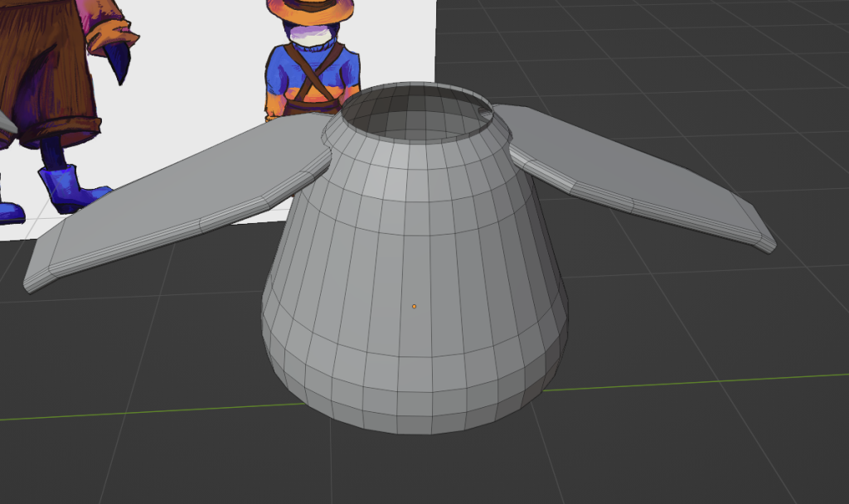Image resolution: width=849 pixels, height=504 pixels.
Task: Click the top rim of the cone opening
Action: pos(415,88)
